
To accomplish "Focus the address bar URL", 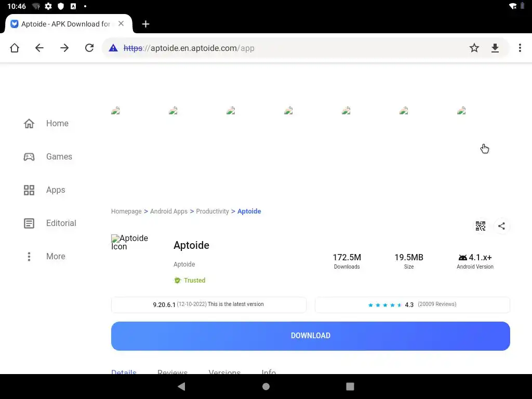I will click(189, 48).
